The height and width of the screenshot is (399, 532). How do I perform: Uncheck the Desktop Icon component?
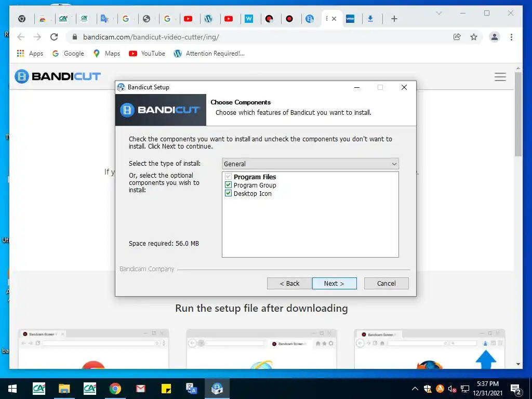click(229, 193)
